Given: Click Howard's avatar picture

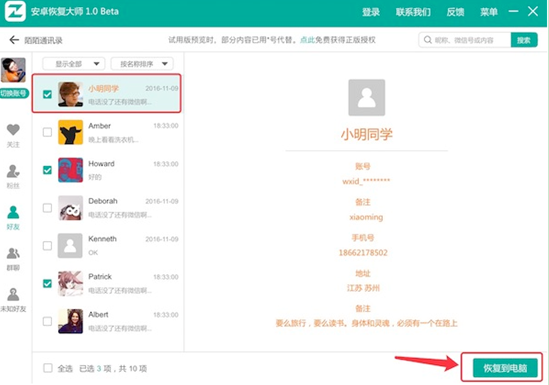Looking at the screenshot, I should [70, 170].
